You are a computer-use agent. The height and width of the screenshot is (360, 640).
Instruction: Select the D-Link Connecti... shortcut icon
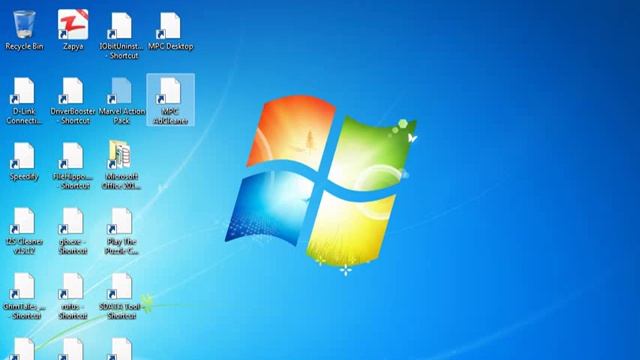(x=24, y=100)
